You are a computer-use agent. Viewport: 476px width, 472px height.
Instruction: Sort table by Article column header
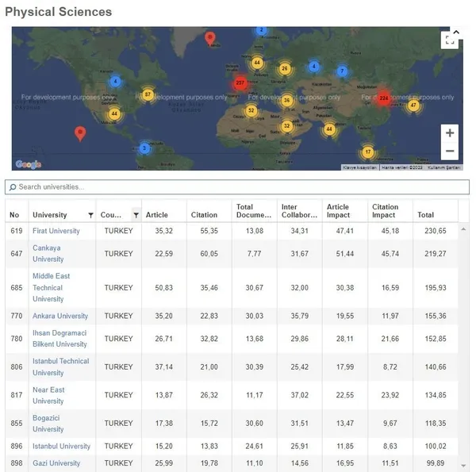[156, 215]
